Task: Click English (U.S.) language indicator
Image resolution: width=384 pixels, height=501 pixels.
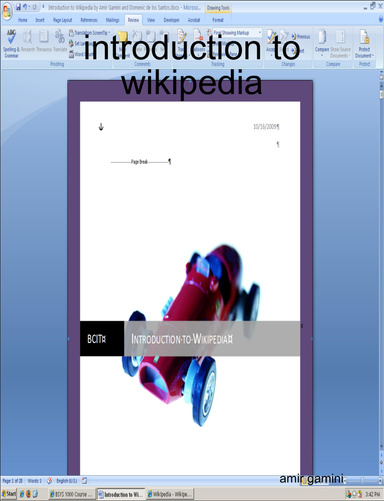Action: pyautogui.click(x=66, y=481)
